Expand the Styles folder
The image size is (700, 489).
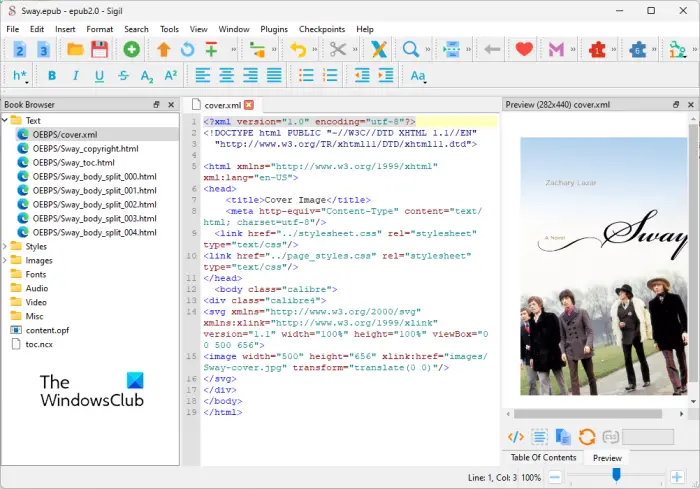point(6,246)
